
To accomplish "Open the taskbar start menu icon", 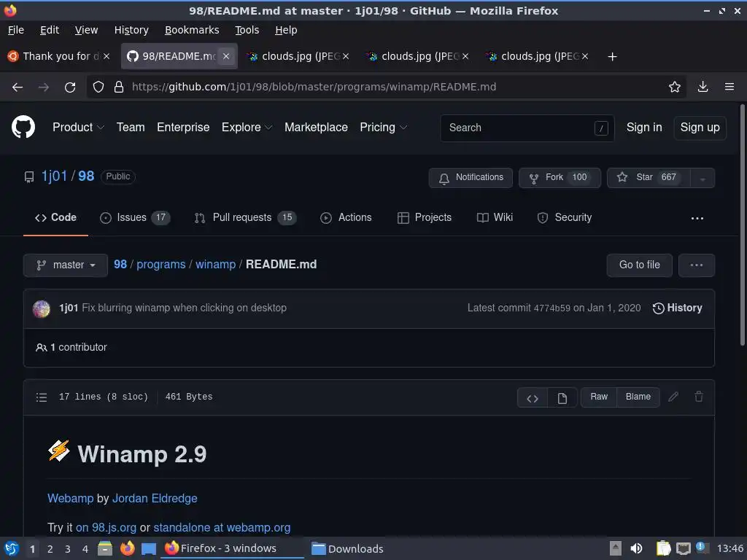I will click(12, 548).
